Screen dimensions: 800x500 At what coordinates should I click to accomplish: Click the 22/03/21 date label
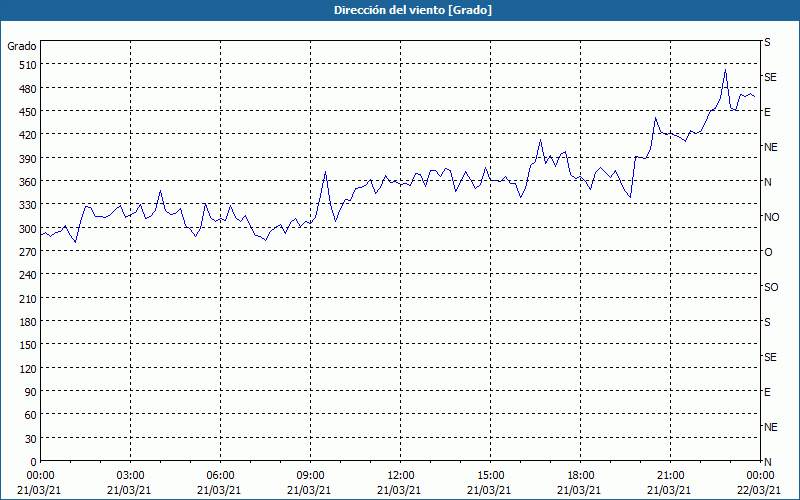click(x=760, y=490)
